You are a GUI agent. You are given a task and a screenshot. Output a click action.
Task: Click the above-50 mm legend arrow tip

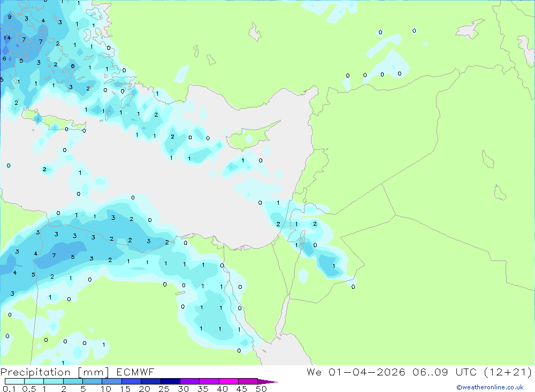[267, 382]
